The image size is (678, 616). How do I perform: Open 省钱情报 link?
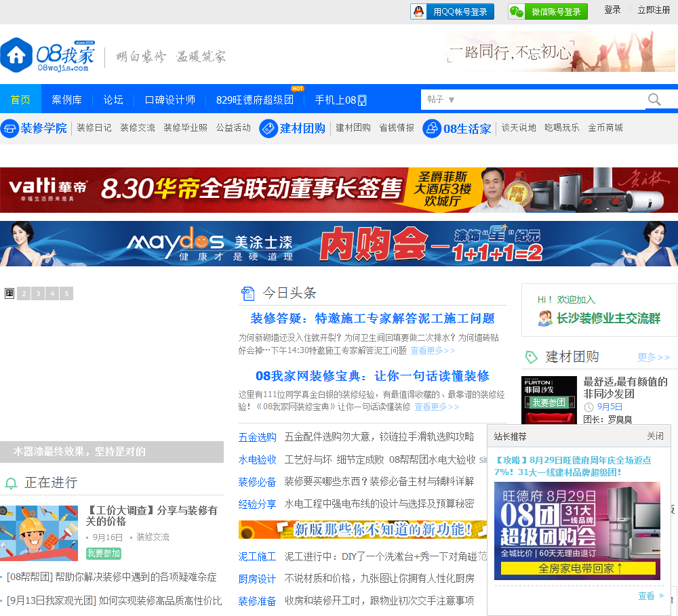[x=397, y=127]
